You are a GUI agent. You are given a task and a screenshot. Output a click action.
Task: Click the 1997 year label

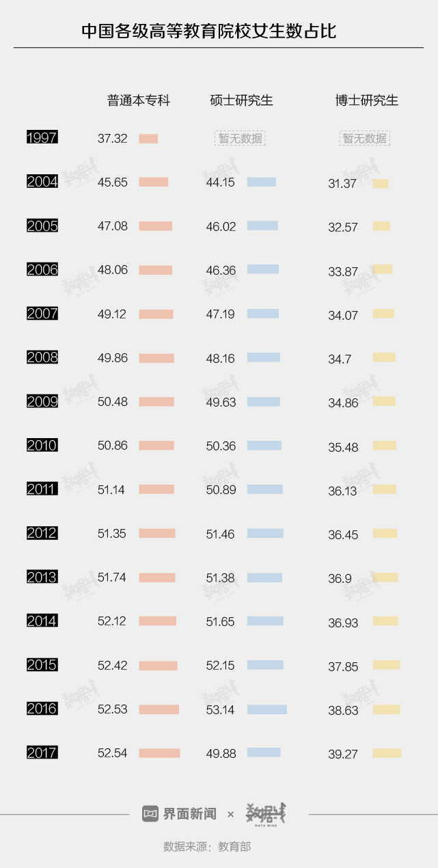[x=42, y=138]
